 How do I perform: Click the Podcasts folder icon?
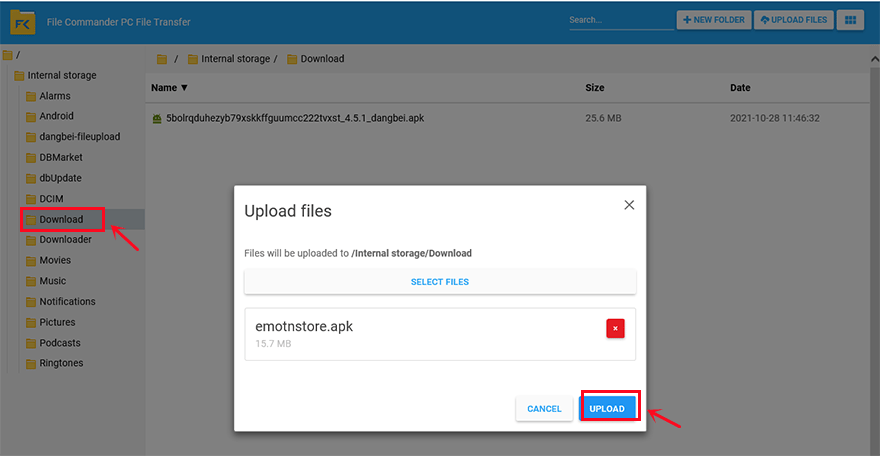click(x=31, y=343)
